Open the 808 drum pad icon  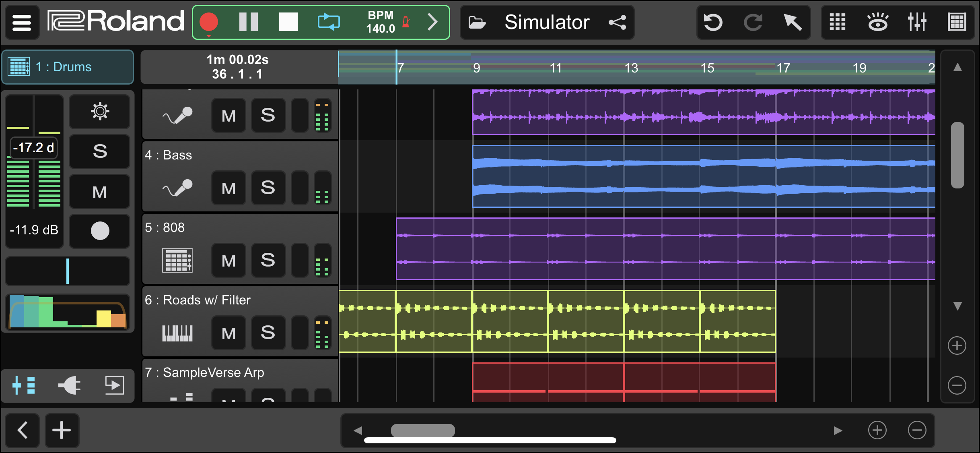click(177, 261)
